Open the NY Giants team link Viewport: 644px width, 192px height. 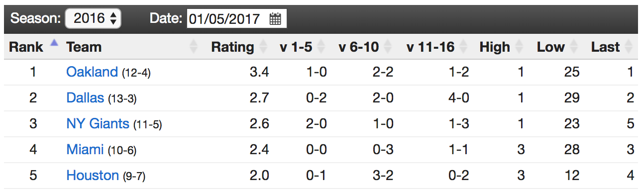pyautogui.click(x=98, y=123)
